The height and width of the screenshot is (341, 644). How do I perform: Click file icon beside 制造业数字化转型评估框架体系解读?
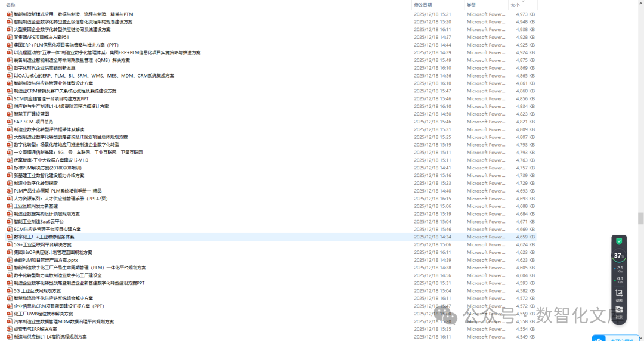click(10, 129)
